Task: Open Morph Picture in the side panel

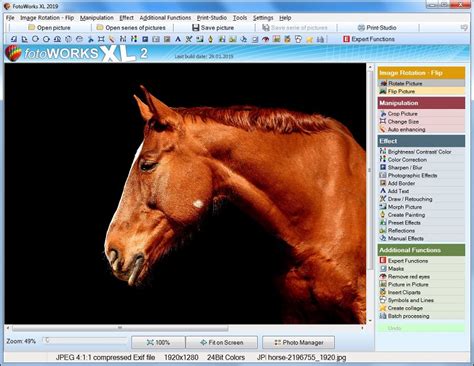Action: click(421, 207)
